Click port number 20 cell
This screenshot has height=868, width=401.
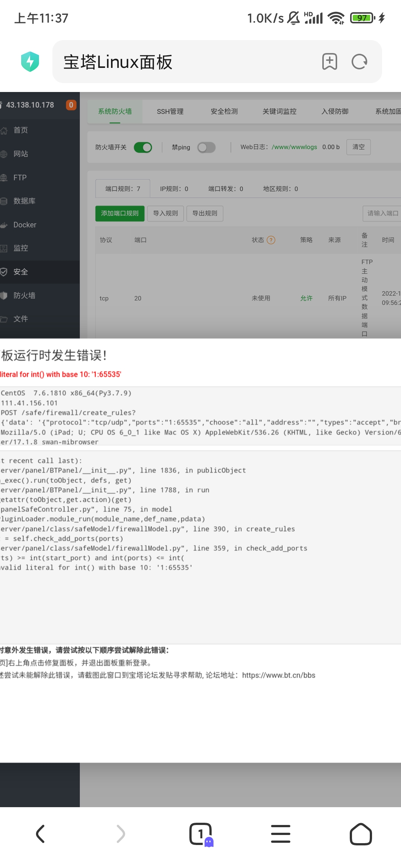[138, 298]
